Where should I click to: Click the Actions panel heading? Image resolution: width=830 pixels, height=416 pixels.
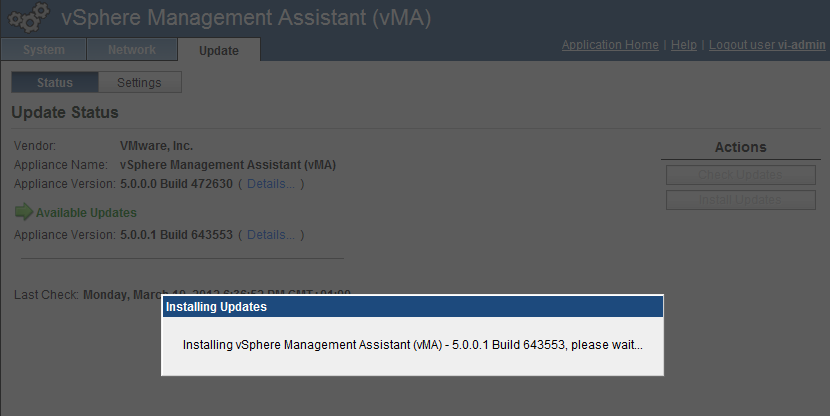[x=740, y=147]
